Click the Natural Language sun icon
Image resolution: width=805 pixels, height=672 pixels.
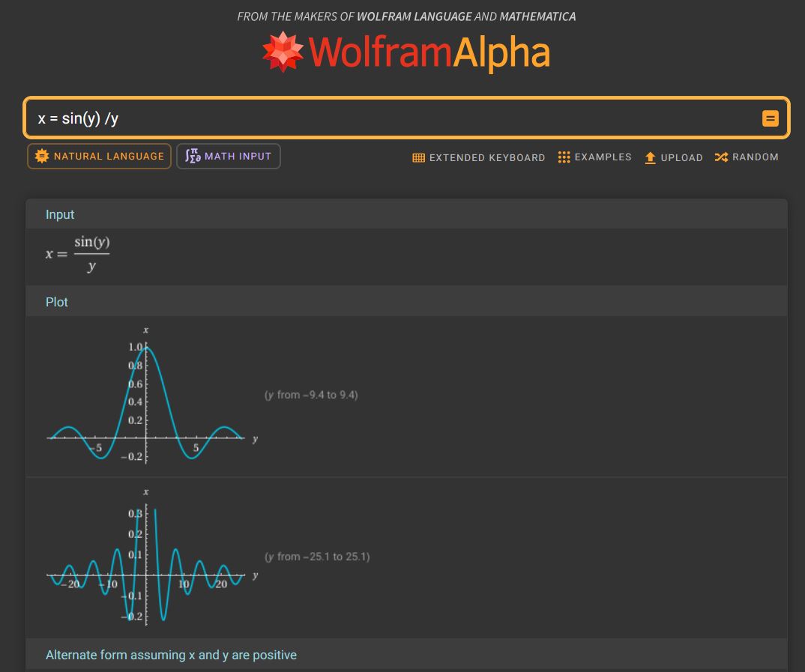(x=42, y=156)
